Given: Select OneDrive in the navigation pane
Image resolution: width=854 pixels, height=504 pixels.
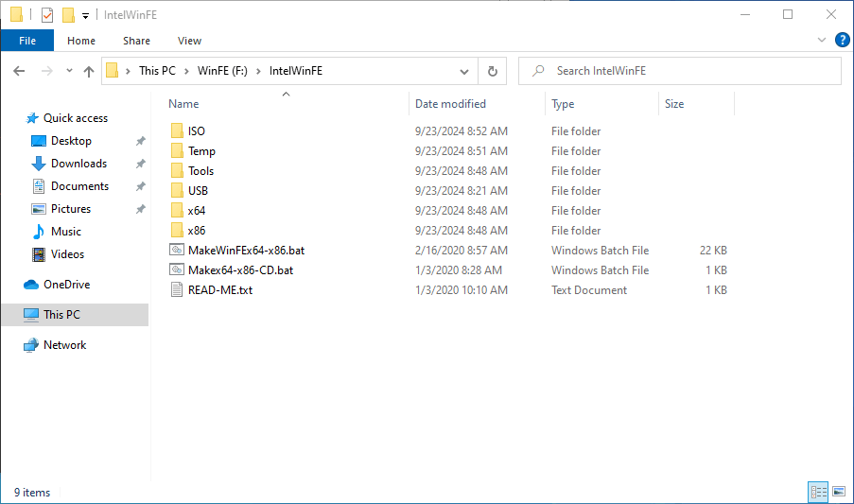Looking at the screenshot, I should pyautogui.click(x=66, y=285).
